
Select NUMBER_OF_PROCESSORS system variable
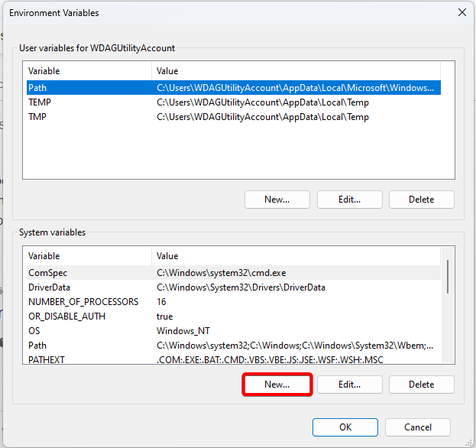point(234,302)
